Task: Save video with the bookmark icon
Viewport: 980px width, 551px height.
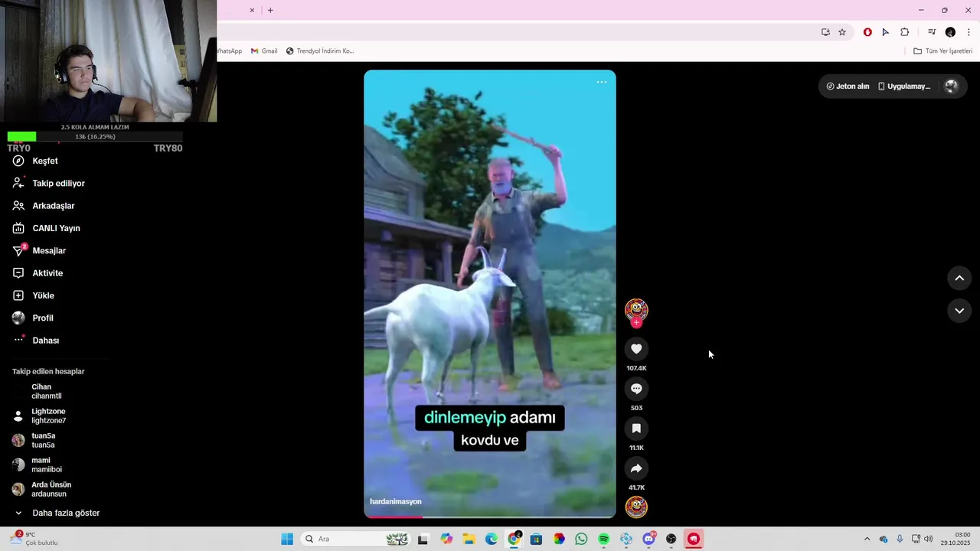Action: click(636, 429)
